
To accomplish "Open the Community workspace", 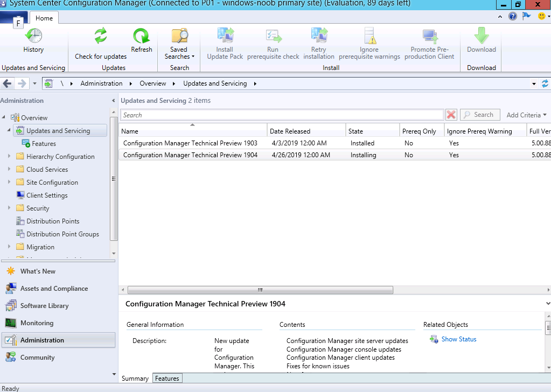I will [x=58, y=357].
